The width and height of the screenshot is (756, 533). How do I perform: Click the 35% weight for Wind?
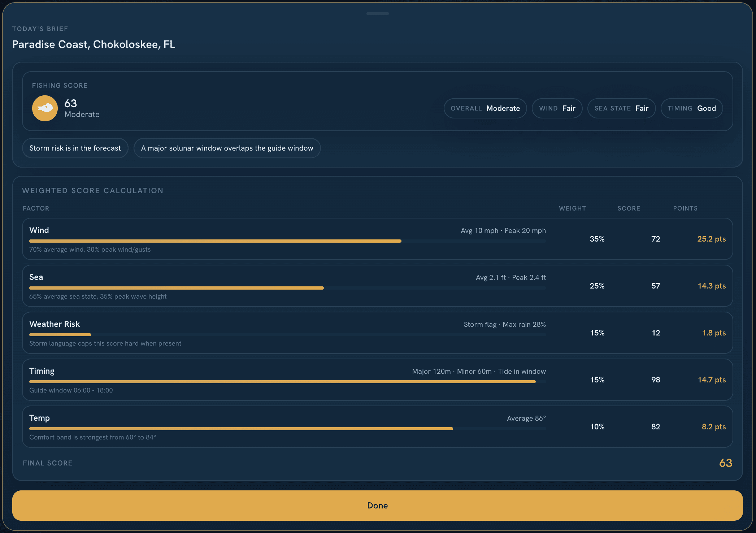point(597,239)
